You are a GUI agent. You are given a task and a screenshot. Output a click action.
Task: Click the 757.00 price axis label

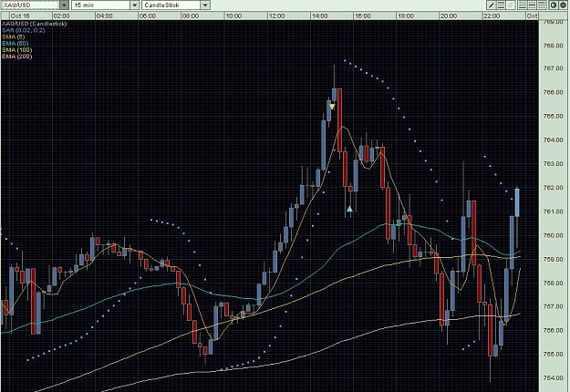pyautogui.click(x=553, y=306)
